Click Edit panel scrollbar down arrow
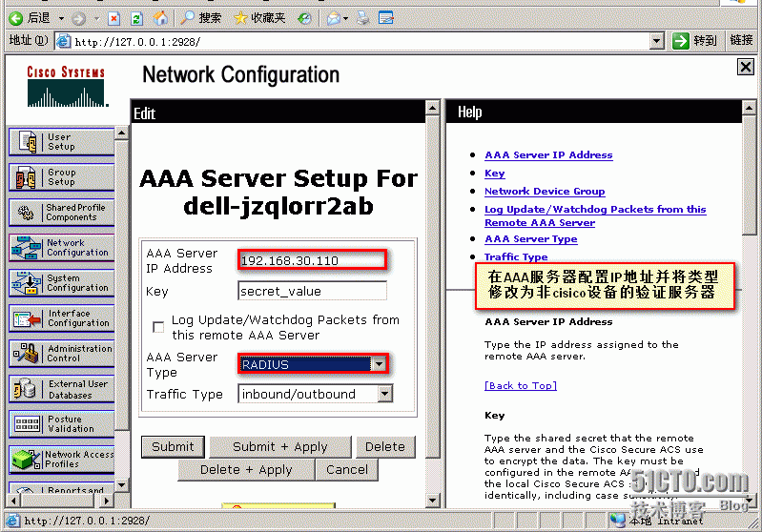The width and height of the screenshot is (762, 532). coord(433,500)
